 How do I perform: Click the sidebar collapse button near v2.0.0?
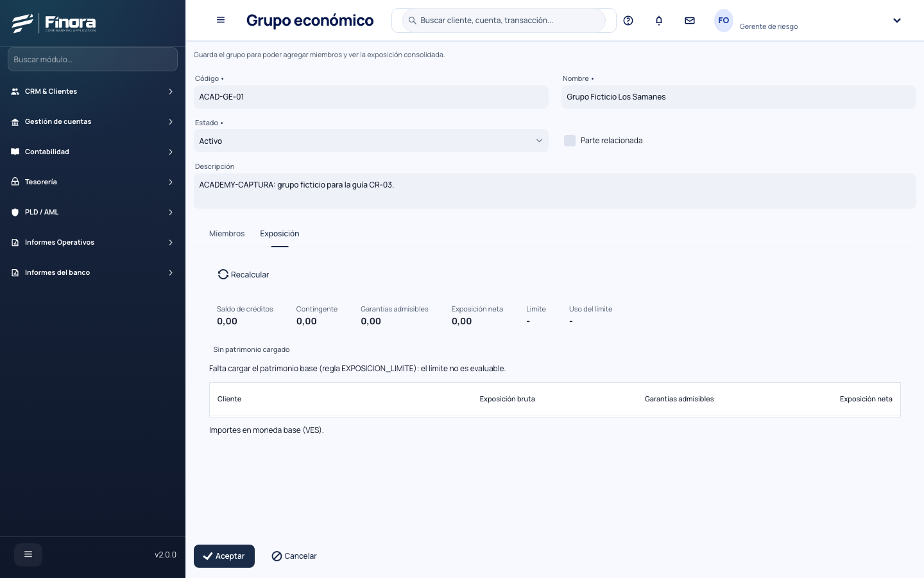pyautogui.click(x=28, y=554)
